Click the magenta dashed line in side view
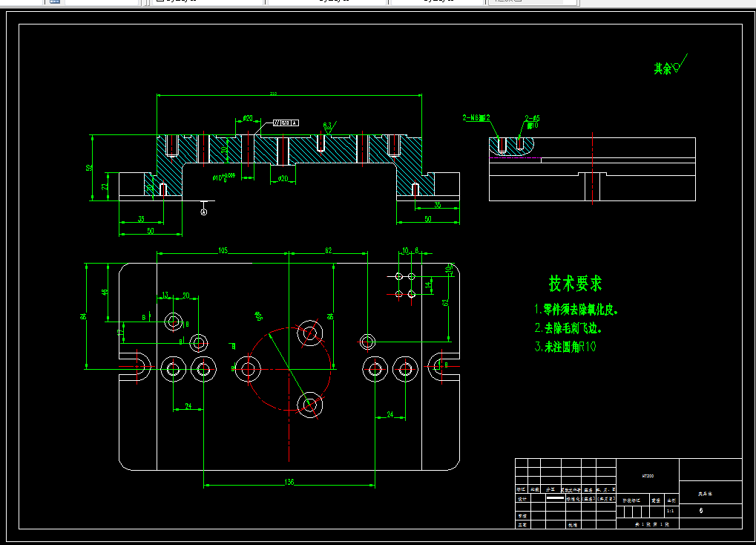 (x=515, y=157)
